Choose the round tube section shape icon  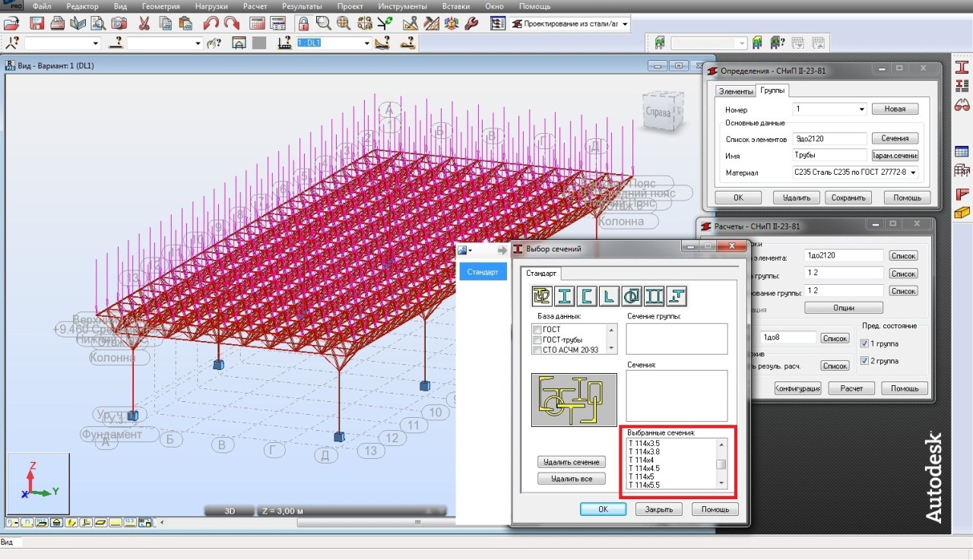(x=632, y=296)
